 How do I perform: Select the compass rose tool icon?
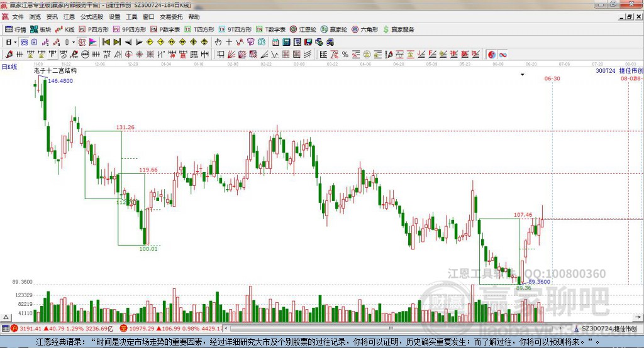click(140, 54)
